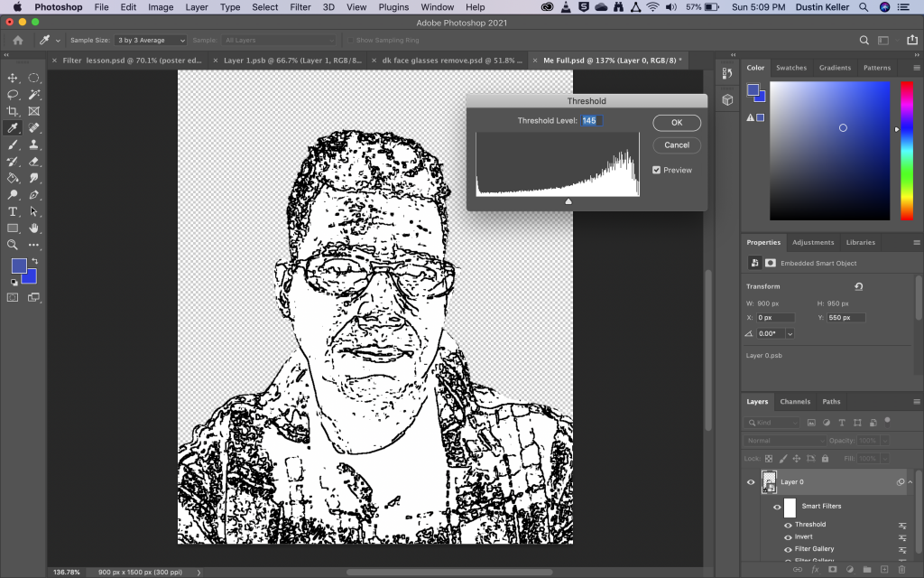Open the Sample Size dropdown
Viewport: 924px width, 578px height.
point(151,41)
